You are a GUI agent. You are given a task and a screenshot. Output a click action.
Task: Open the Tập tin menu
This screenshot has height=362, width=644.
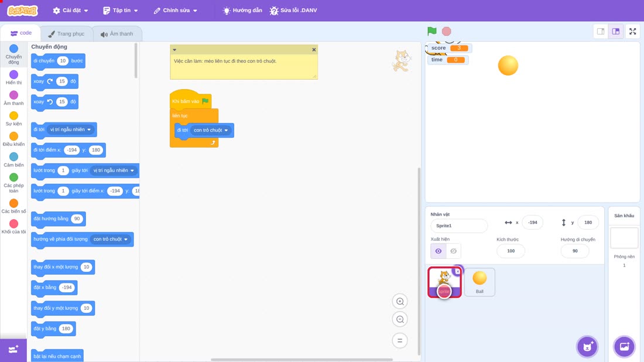click(121, 11)
